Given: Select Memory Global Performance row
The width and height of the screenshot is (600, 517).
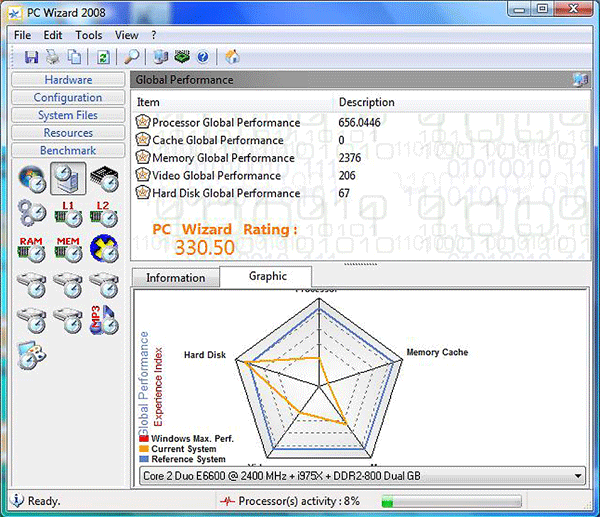Looking at the screenshot, I should tap(361, 158).
